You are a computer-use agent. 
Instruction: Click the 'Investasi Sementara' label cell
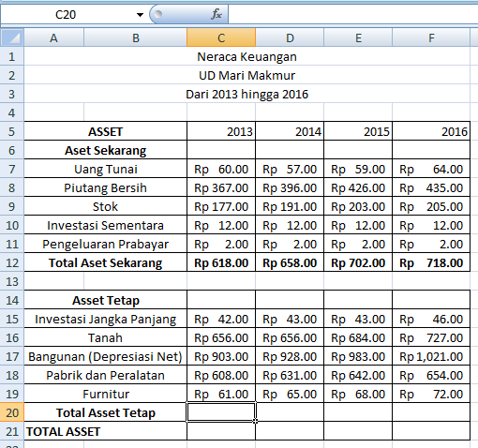tap(106, 225)
